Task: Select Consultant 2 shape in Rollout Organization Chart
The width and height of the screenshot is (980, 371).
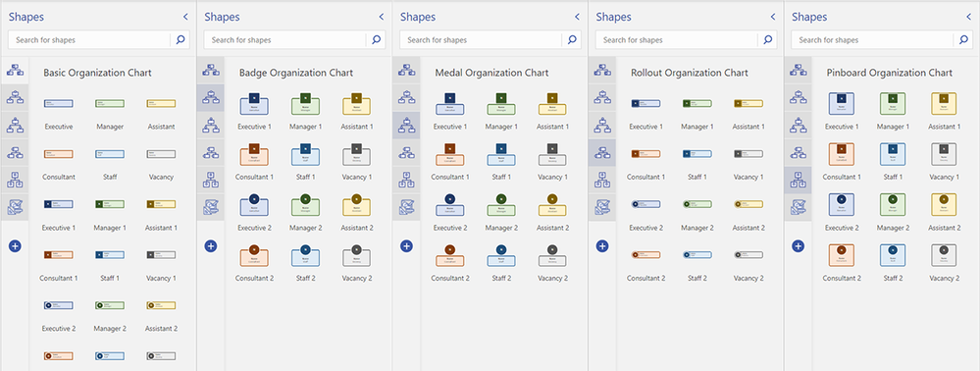Action: 646,254
